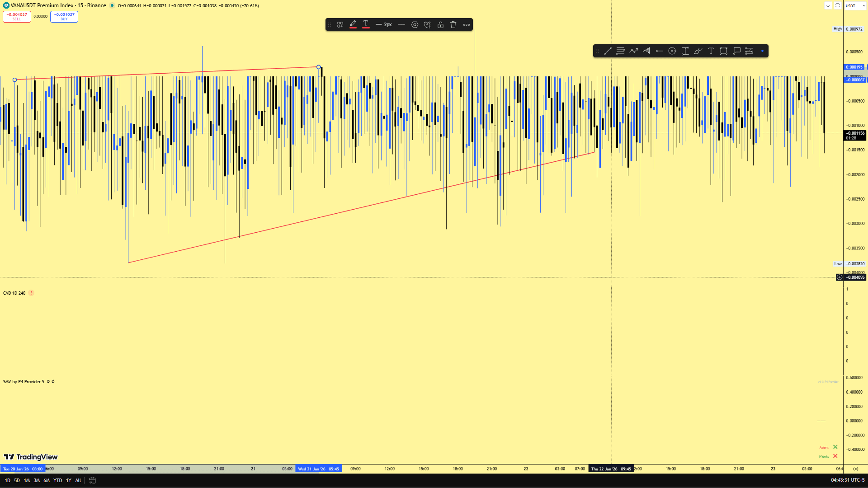Toggle Asian session red X marker
The width and height of the screenshot is (868, 488).
(835, 447)
